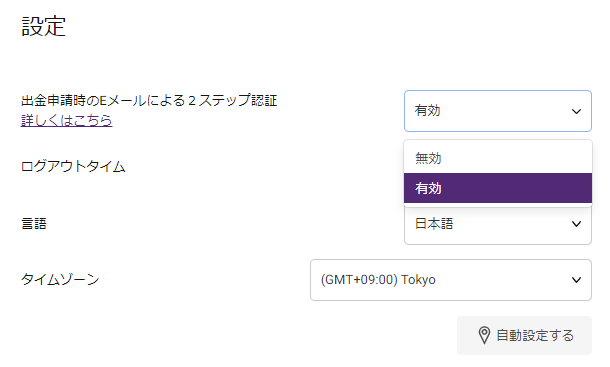Select the 無効 option in the open list
Viewport: 610px width, 367px height.
tap(498, 158)
